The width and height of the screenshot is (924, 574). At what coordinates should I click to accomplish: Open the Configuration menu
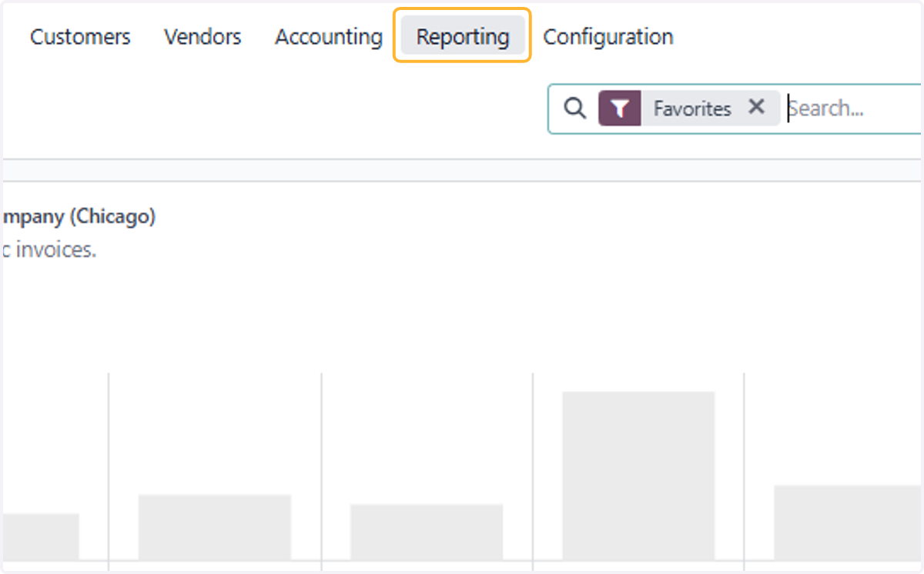[608, 37]
